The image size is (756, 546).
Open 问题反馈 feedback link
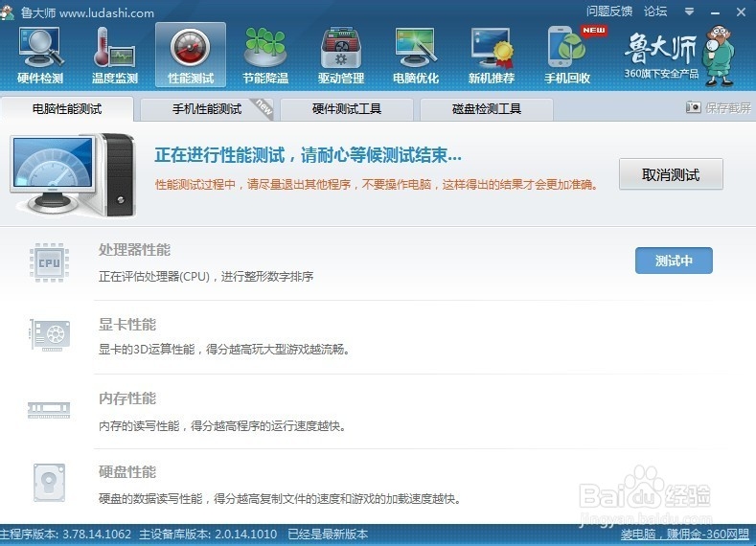tap(609, 11)
